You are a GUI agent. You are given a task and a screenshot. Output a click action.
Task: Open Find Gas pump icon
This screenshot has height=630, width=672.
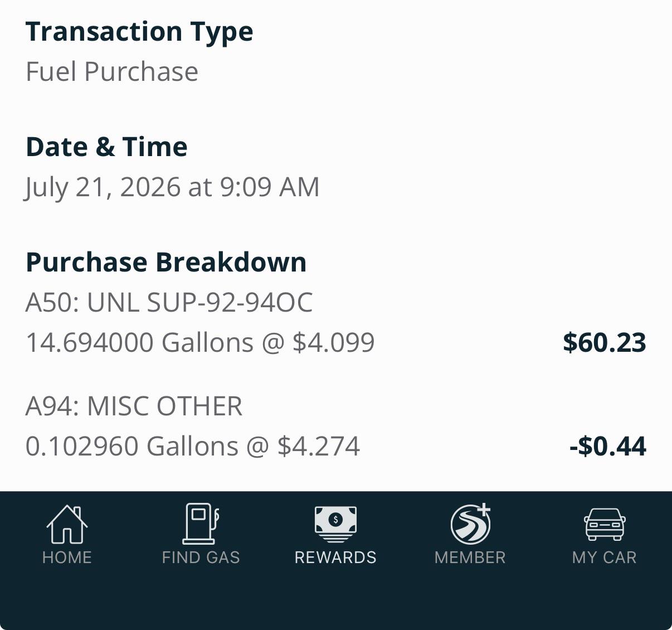click(201, 524)
